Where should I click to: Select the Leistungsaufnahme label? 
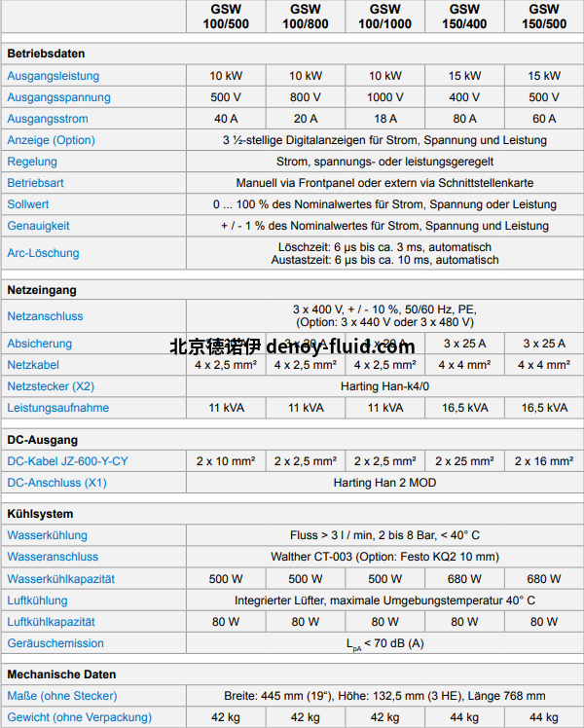57,408
